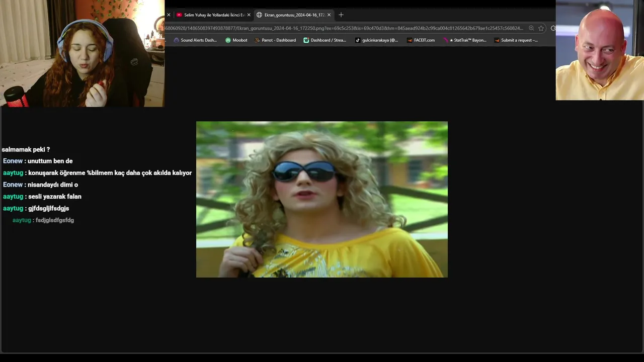Click the FACEIT bookmark favicon
The height and width of the screenshot is (362, 644).
click(410, 40)
